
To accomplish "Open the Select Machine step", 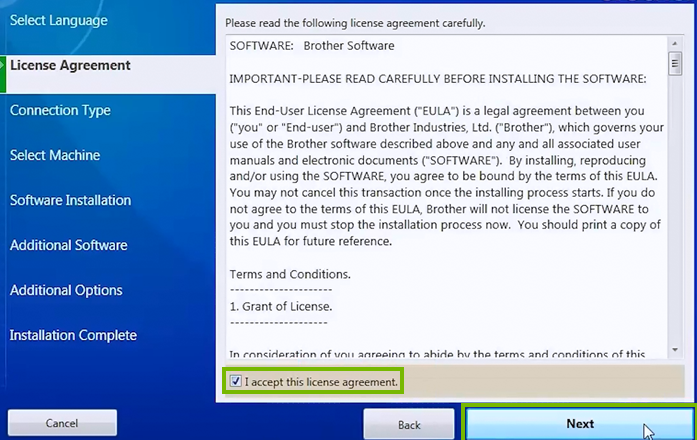I will (56, 155).
